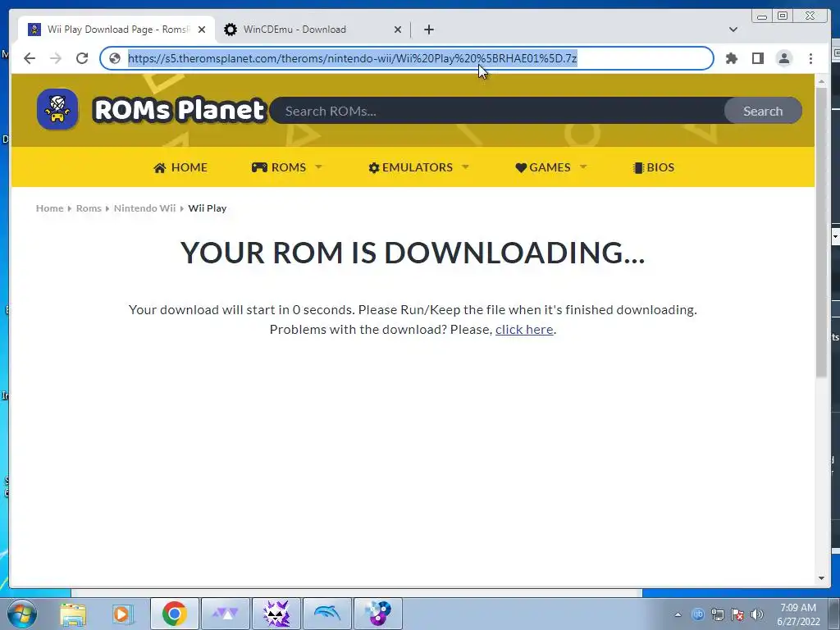Open the Chrome extensions puzzle icon

pyautogui.click(x=731, y=58)
